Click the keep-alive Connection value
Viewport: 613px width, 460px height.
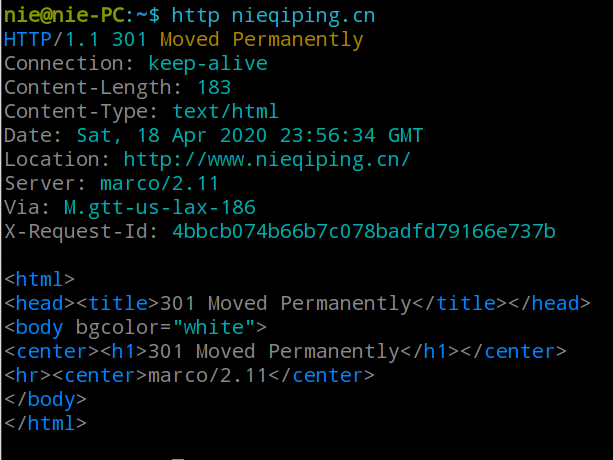208,64
